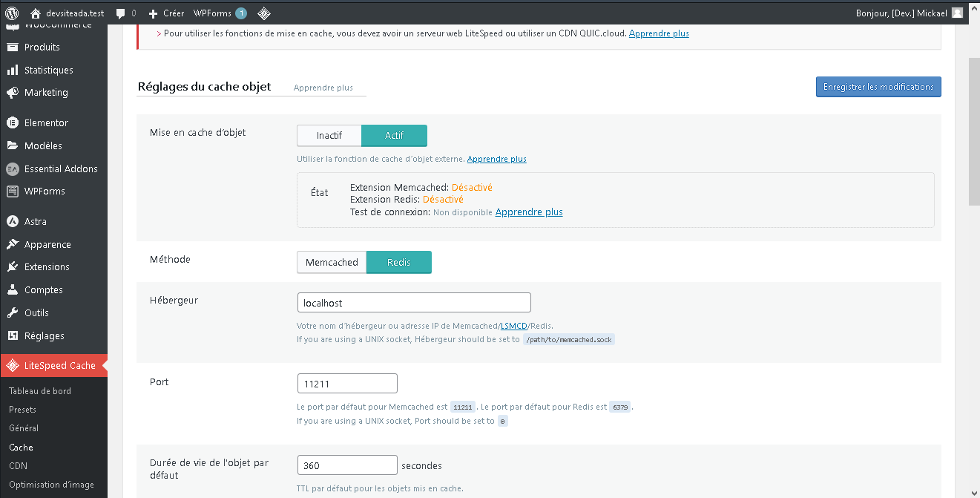Follow the LSMCD link in the help text
The height and width of the screenshot is (498, 980).
point(514,325)
